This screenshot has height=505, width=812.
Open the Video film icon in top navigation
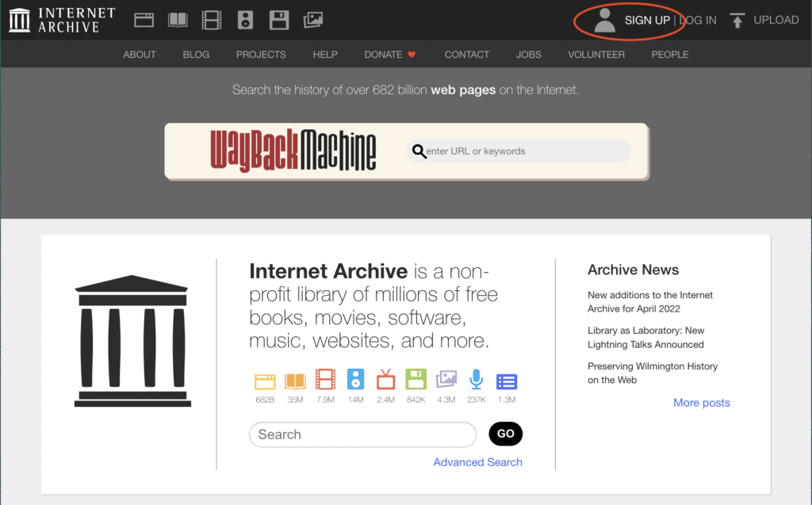tap(211, 20)
